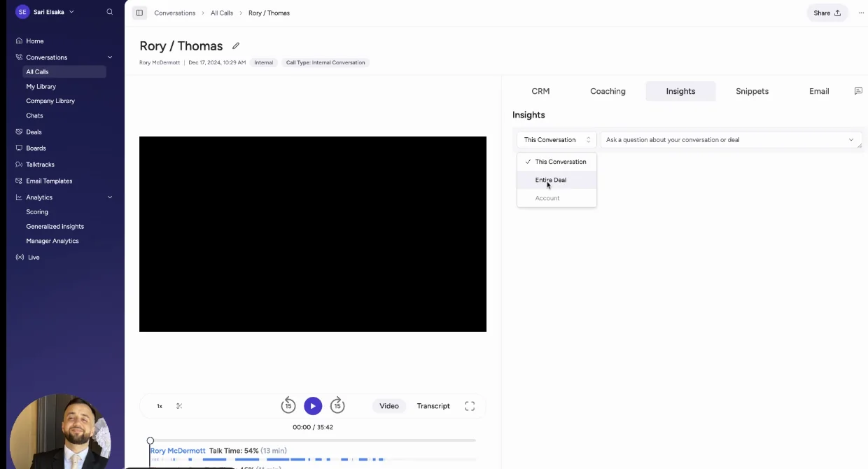Open Email Templates from the sidebar
This screenshot has width=868, height=469.
click(49, 181)
